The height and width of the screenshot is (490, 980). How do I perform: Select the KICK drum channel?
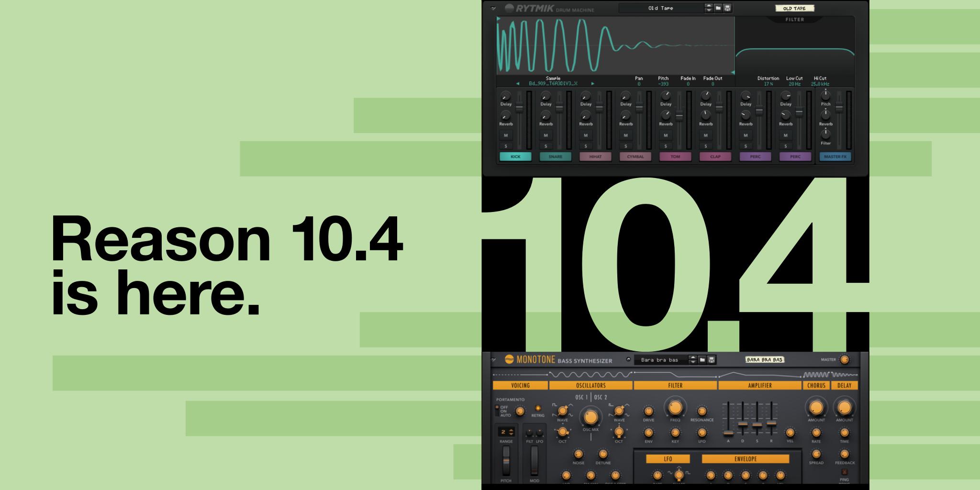[x=515, y=156]
